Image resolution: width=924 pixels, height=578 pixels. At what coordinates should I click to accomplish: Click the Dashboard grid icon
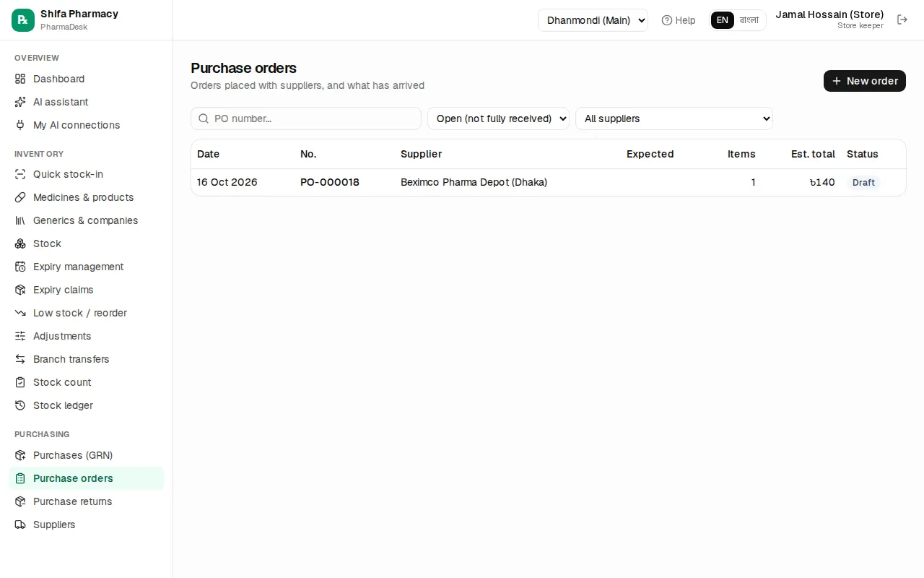coord(20,79)
